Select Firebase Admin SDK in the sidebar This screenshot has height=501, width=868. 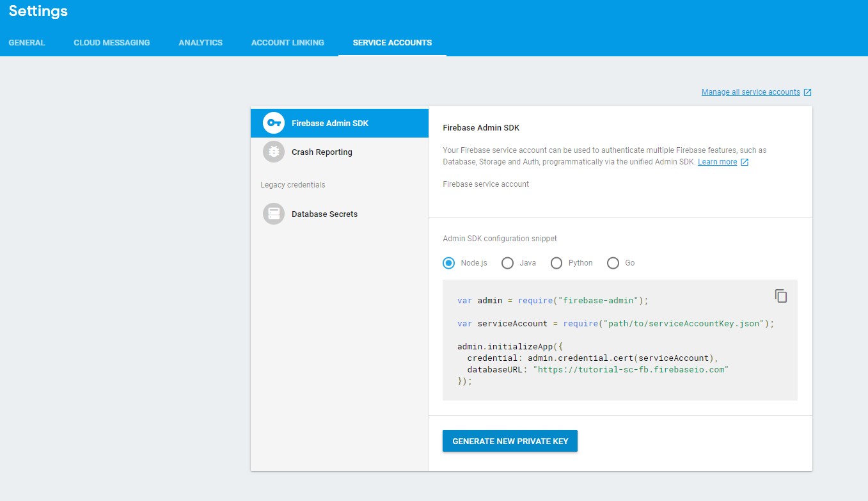pos(340,123)
